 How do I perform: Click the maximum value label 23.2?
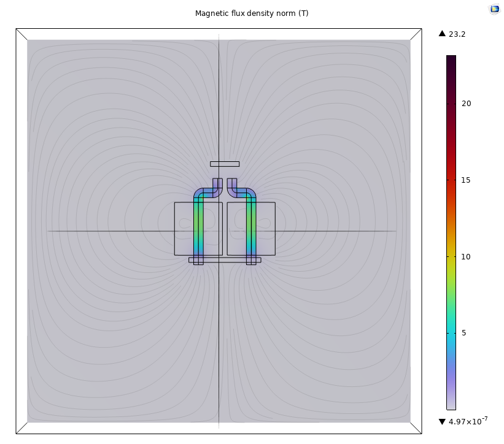[457, 34]
